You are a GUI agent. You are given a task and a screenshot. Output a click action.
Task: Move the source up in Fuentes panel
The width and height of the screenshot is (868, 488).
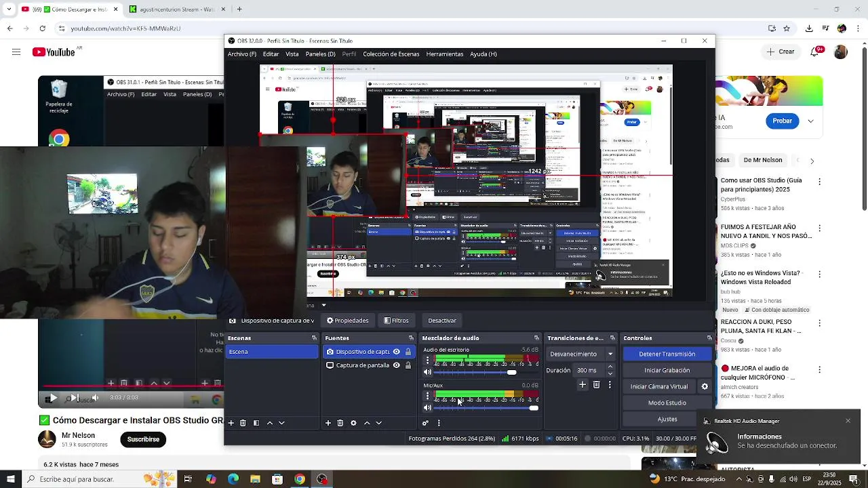coord(367,423)
